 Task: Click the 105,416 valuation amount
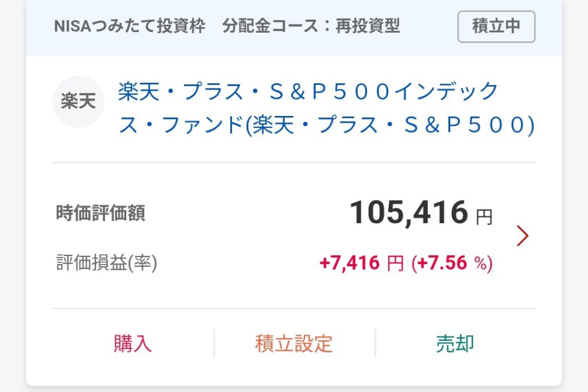pos(409,212)
